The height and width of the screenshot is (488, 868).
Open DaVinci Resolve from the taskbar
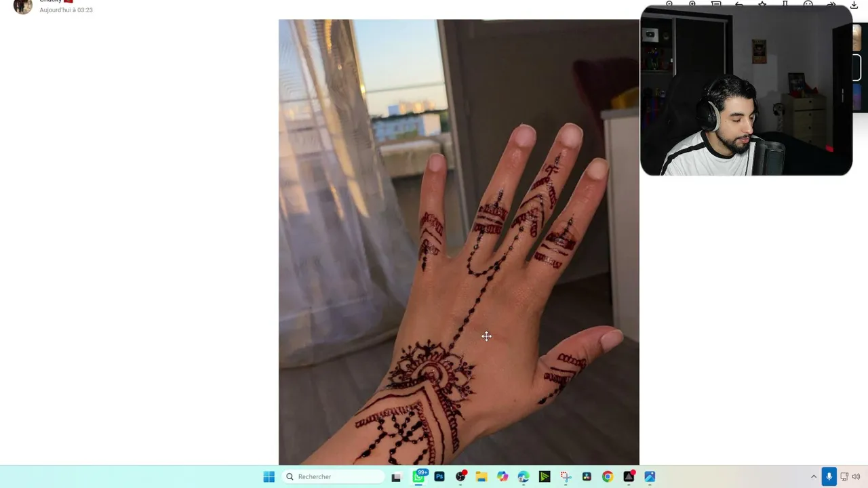tap(587, 476)
